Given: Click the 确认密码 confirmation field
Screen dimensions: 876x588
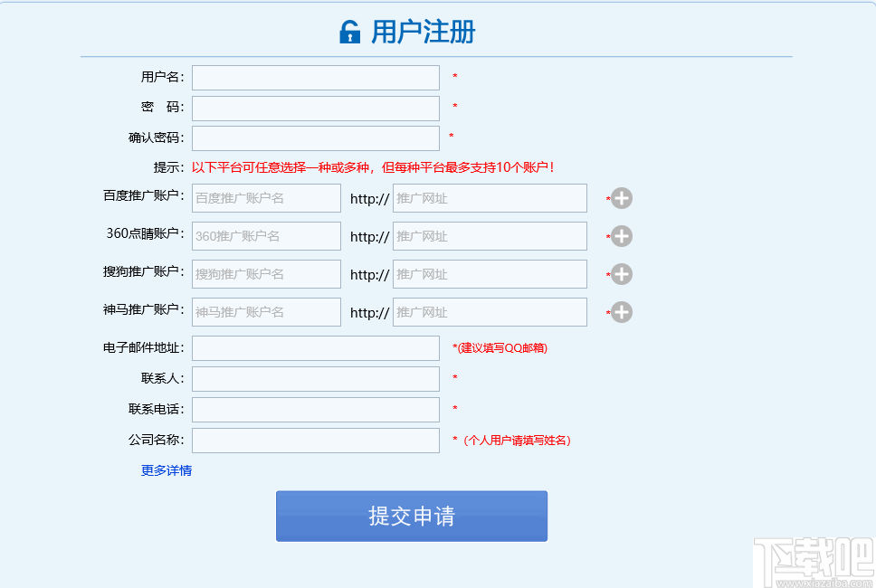Looking at the screenshot, I should click(314, 138).
